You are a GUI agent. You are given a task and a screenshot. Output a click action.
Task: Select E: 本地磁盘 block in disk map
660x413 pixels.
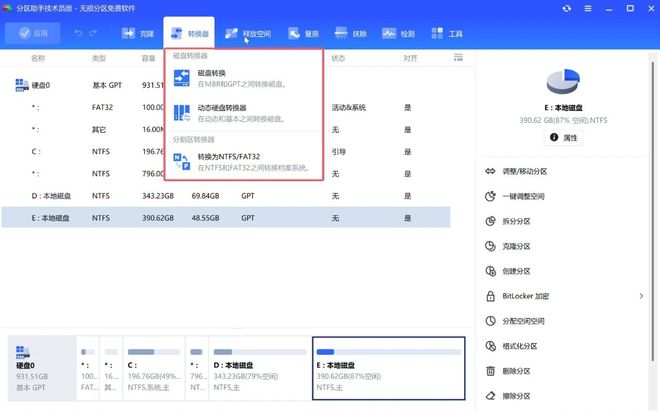pyautogui.click(x=389, y=368)
